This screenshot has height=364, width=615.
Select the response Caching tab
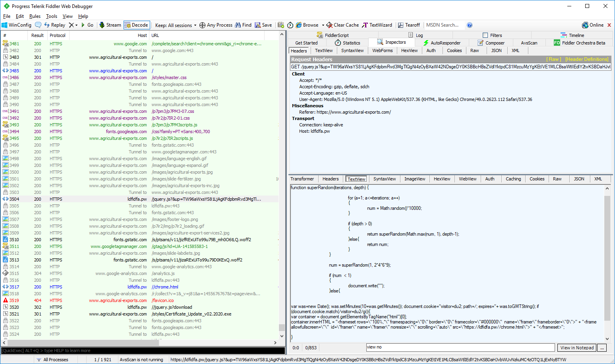(x=513, y=179)
